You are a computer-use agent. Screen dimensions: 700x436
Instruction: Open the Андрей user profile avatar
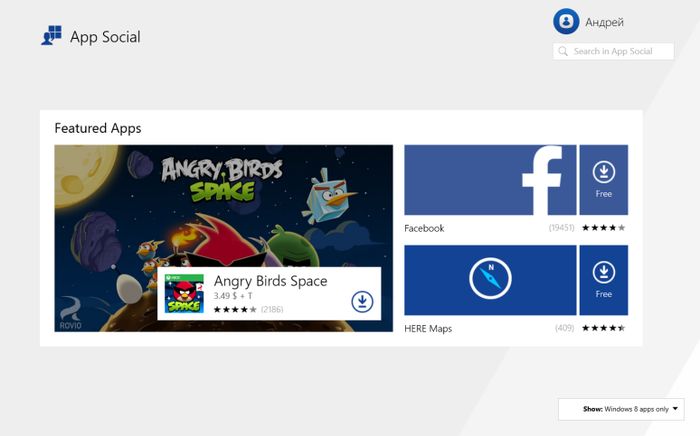coord(566,21)
